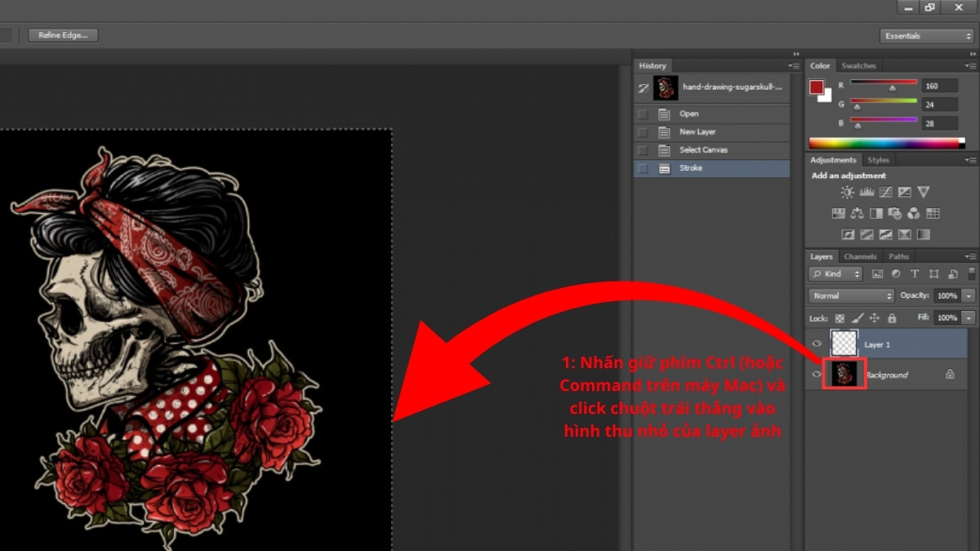Click the red foreground color swatch
Viewport: 980px width, 551px height.
(817, 87)
